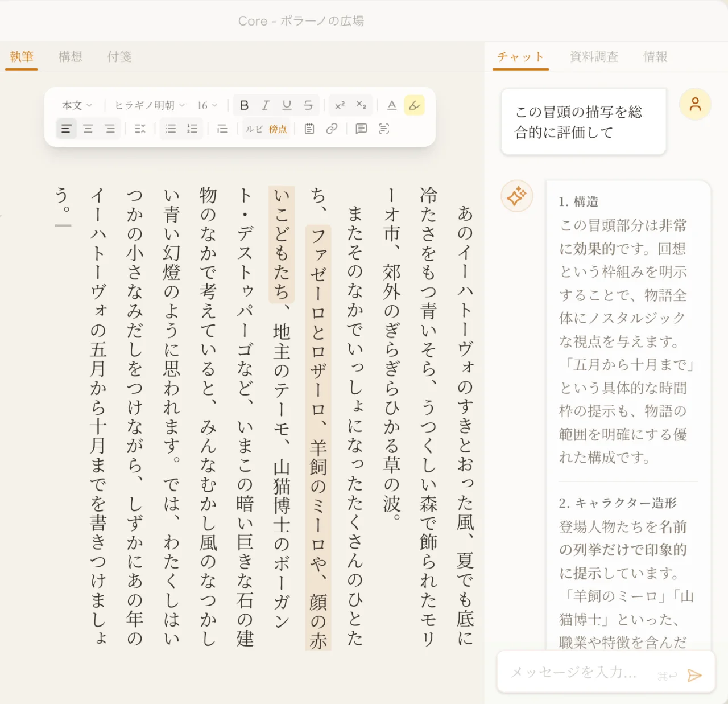Viewport: 728px width, 704px height.
Task: Click the user profile avatar
Action: click(696, 104)
